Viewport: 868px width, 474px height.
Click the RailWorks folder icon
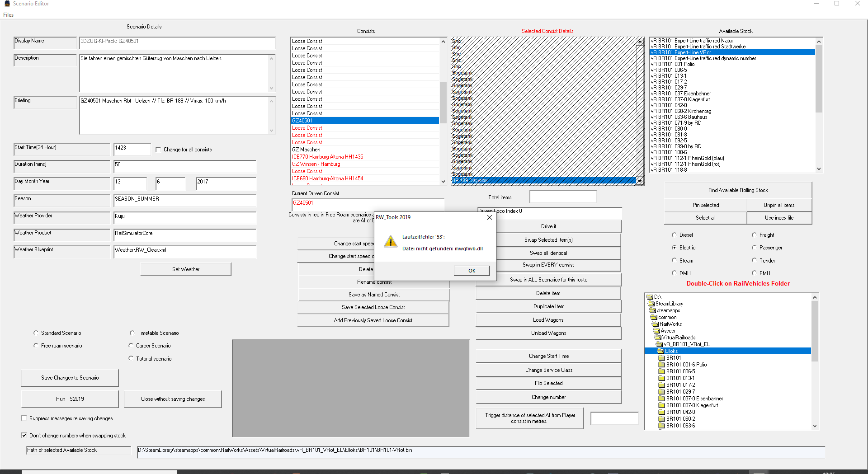tap(655, 324)
